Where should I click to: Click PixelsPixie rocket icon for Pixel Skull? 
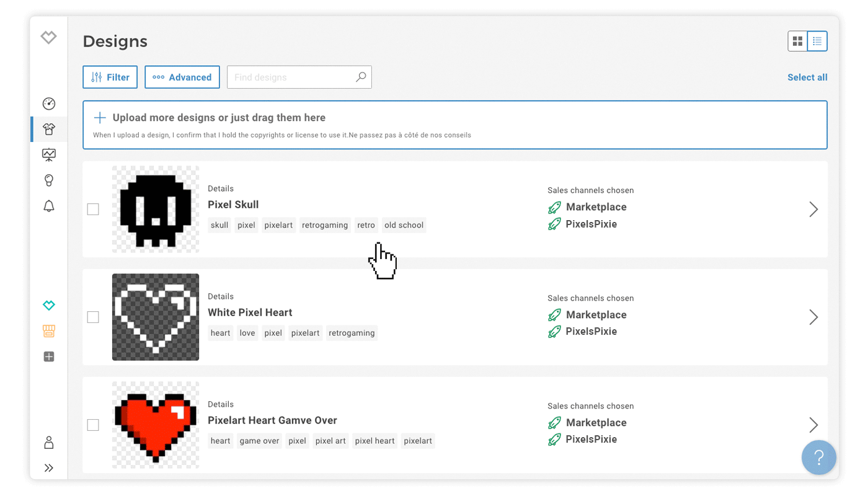point(554,224)
